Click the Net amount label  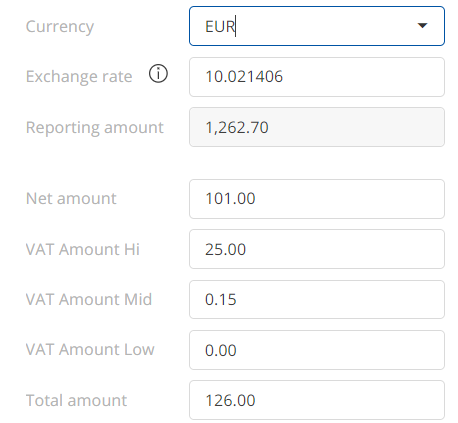click(x=71, y=199)
